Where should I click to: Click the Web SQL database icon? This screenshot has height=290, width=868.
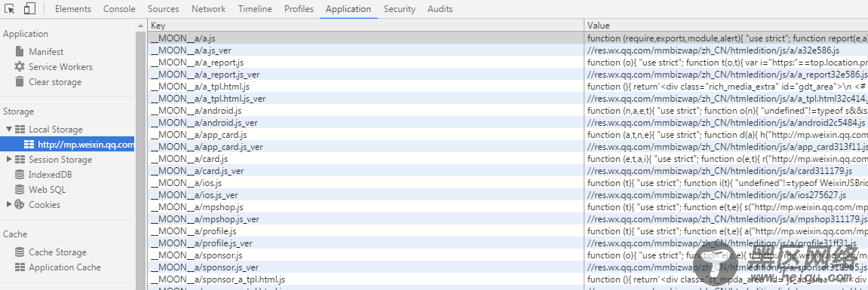pyautogui.click(x=20, y=189)
